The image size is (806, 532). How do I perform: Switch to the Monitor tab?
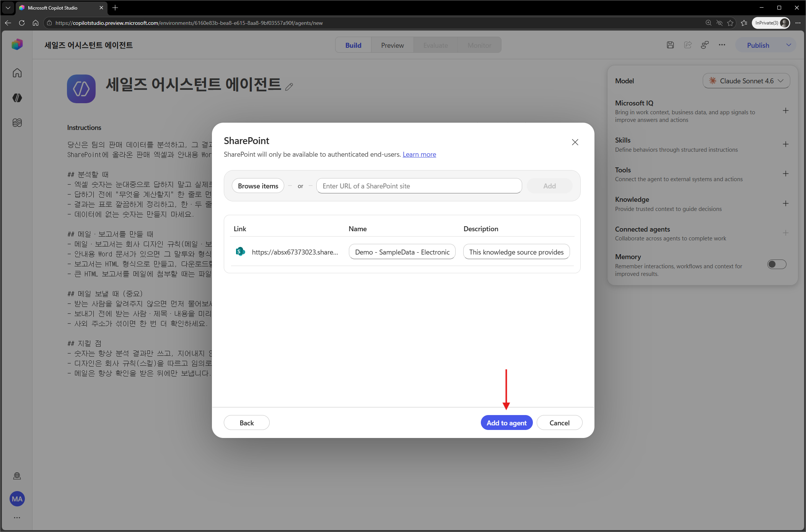(479, 45)
